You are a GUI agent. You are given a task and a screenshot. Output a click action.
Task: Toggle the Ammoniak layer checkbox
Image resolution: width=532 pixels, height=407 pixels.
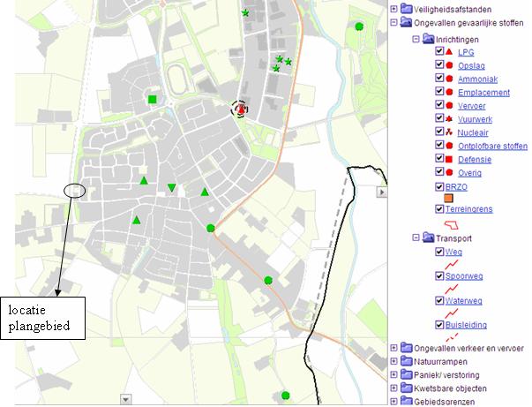(x=439, y=78)
